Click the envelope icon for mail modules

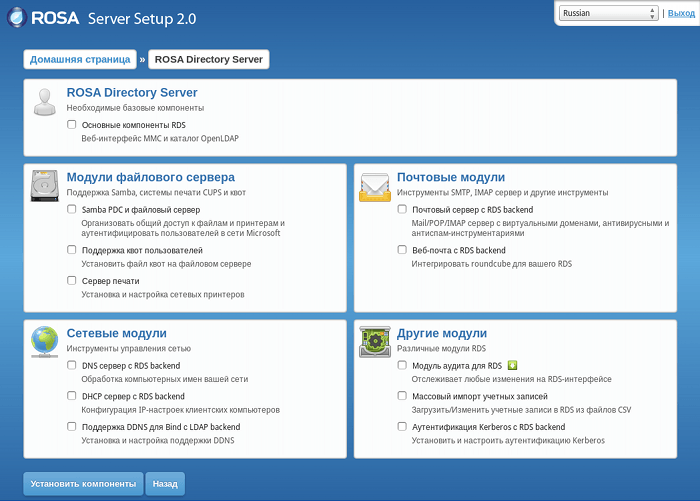(x=375, y=187)
